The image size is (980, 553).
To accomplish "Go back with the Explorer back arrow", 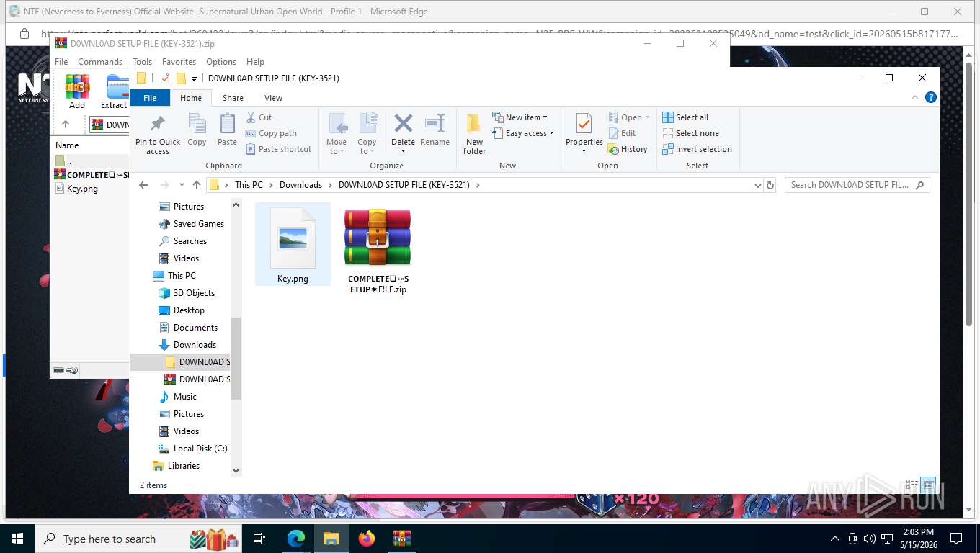I will click(x=143, y=185).
